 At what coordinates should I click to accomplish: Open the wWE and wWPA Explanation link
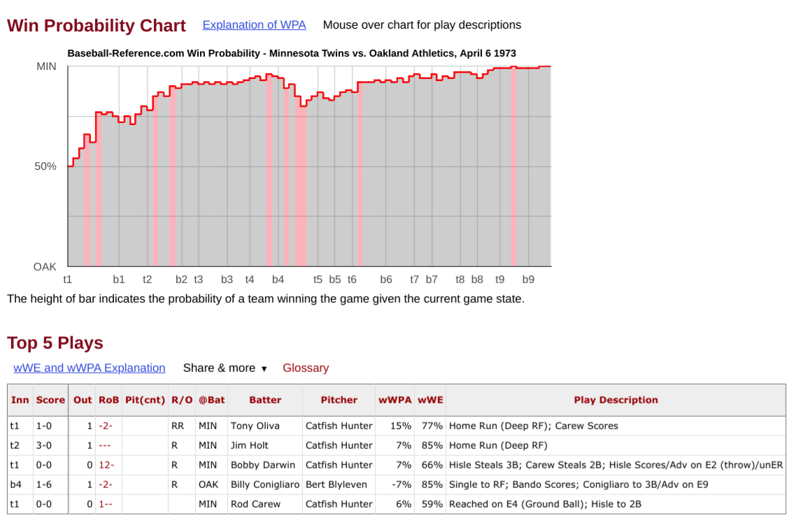[x=90, y=368]
